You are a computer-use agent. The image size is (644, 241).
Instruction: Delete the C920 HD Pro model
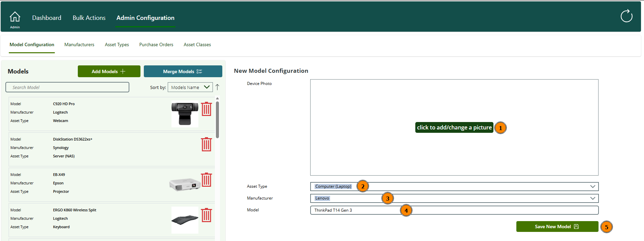[x=206, y=109]
